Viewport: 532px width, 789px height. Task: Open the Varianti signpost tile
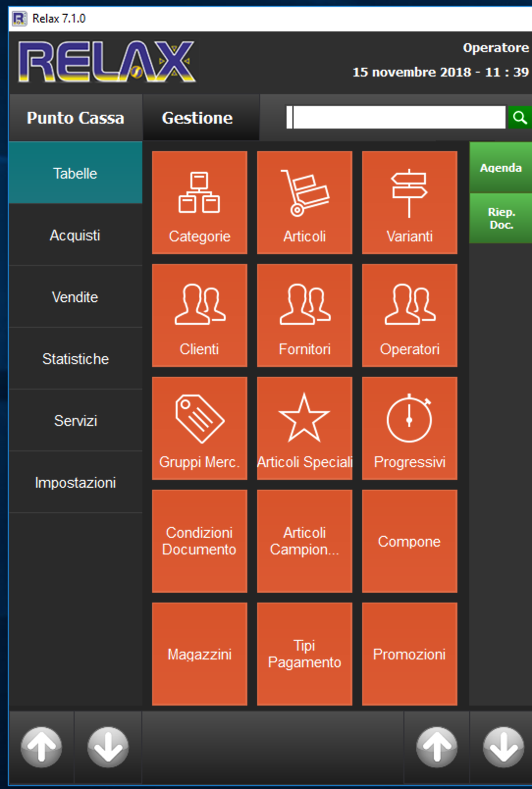click(409, 203)
